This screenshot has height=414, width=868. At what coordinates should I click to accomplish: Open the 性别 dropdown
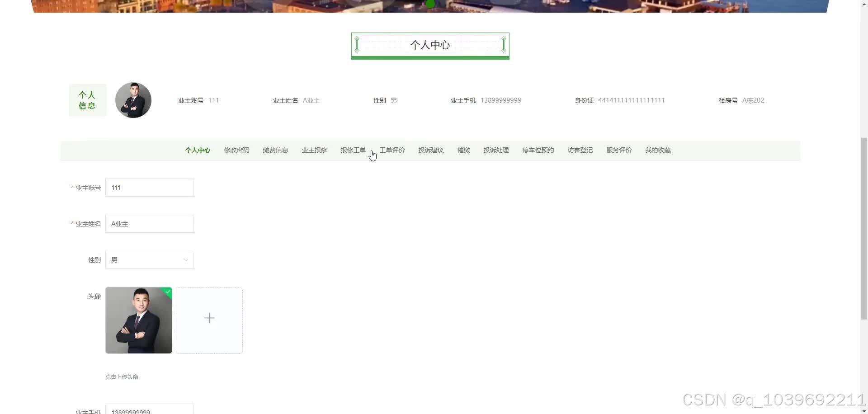150,260
